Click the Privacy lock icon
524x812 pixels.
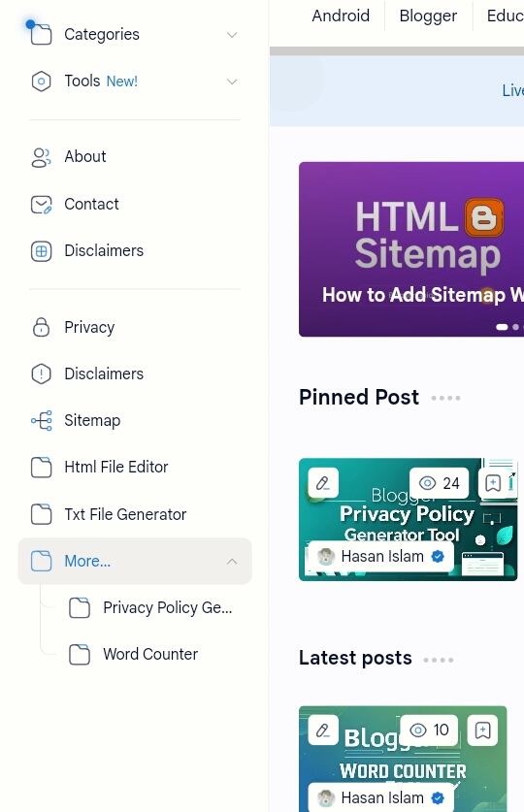point(41,327)
